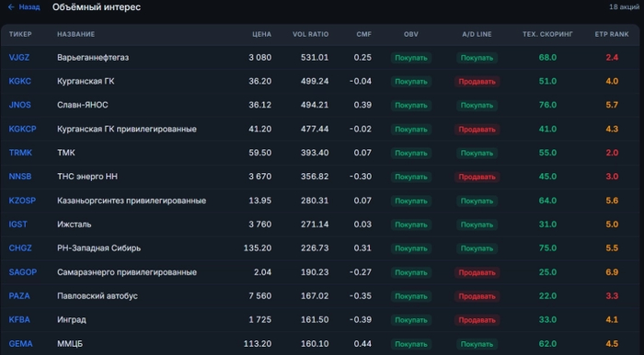
Task: Click the price 3 080 for VJGZ
Action: point(260,57)
